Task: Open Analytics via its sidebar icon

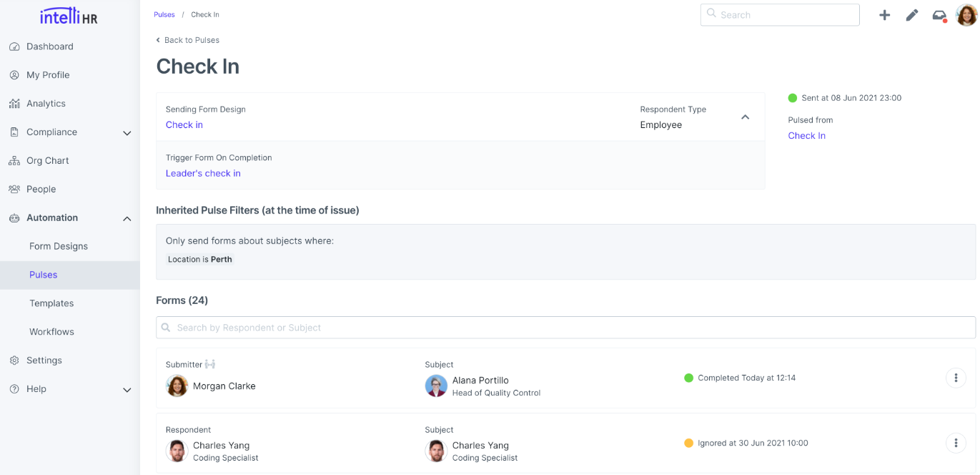Action: [x=16, y=103]
